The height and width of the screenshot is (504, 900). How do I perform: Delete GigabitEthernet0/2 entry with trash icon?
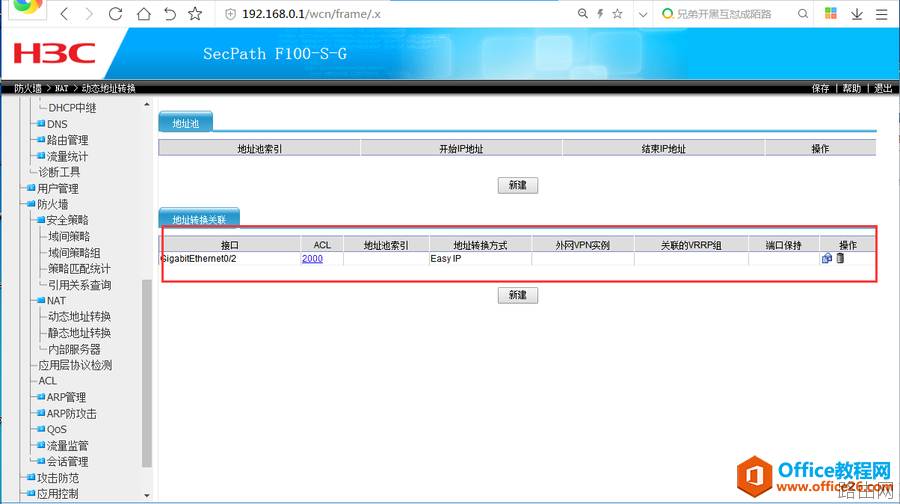(x=840, y=258)
